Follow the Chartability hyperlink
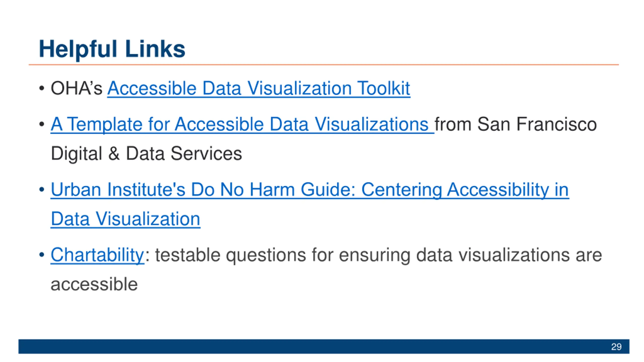This screenshot has width=644, height=362. 97,255
